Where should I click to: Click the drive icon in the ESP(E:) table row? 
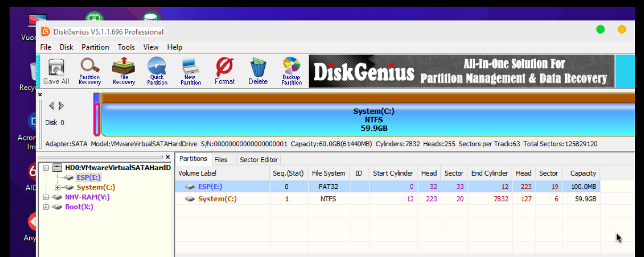[x=190, y=187]
